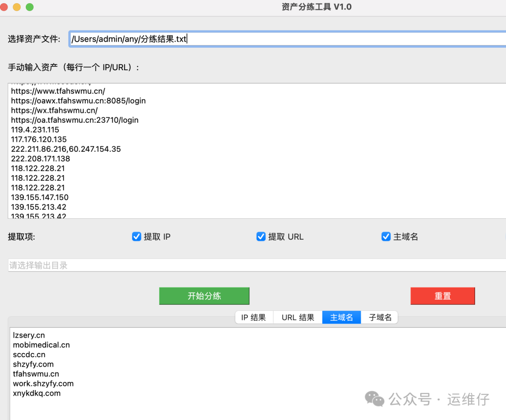
Task: Place cursor on the 119.4.231.115 line
Action: [x=35, y=130]
